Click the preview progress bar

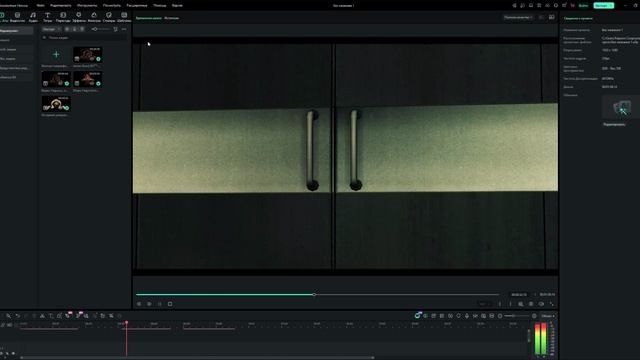click(x=317, y=294)
